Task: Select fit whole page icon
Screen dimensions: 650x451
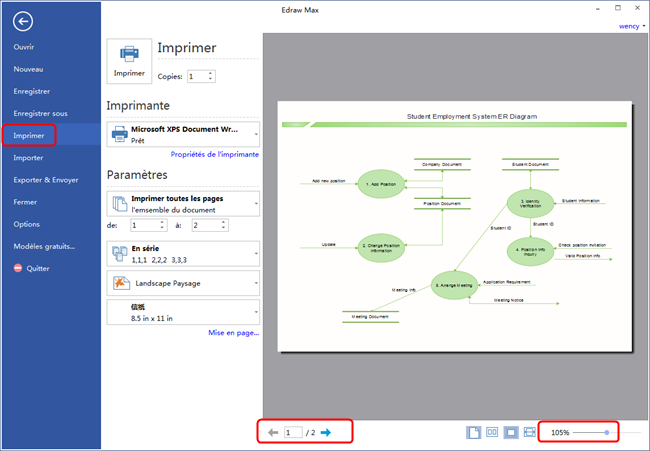Action: [x=511, y=432]
